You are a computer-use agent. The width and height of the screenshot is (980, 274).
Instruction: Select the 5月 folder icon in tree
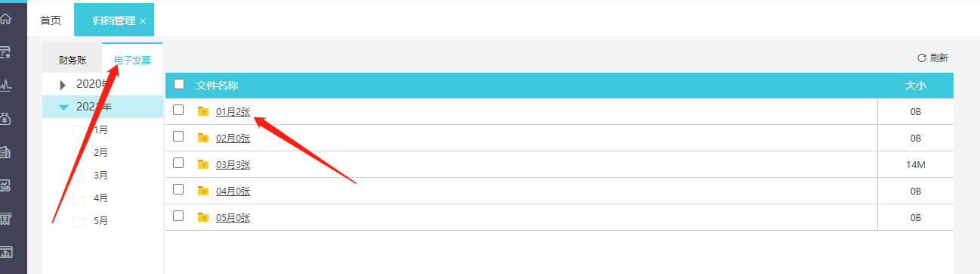79,221
